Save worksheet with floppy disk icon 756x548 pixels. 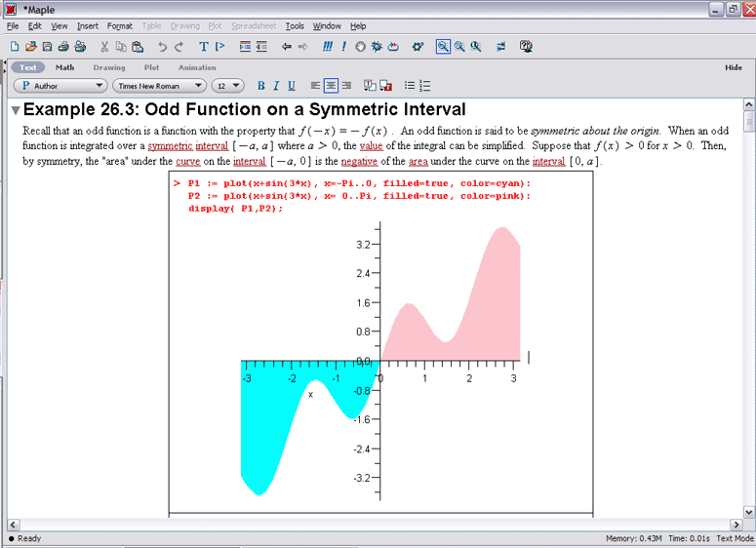tap(47, 46)
